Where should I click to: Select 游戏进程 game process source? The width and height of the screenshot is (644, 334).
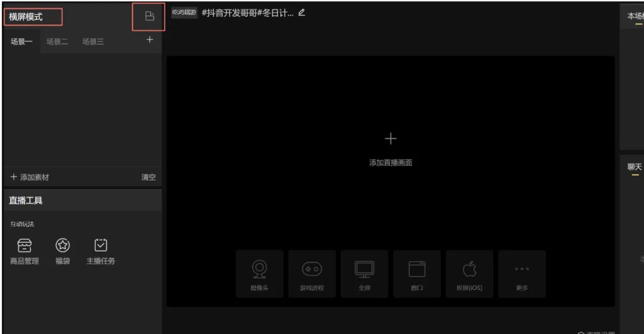click(312, 274)
